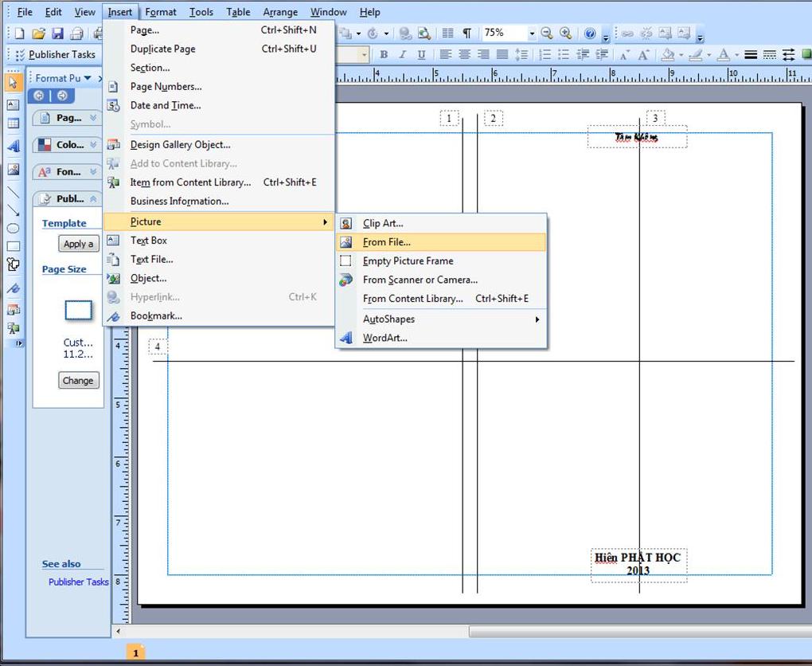Image resolution: width=812 pixels, height=666 pixels.
Task: Select the WordArt tool in the Objects toolbar
Action: point(13,146)
